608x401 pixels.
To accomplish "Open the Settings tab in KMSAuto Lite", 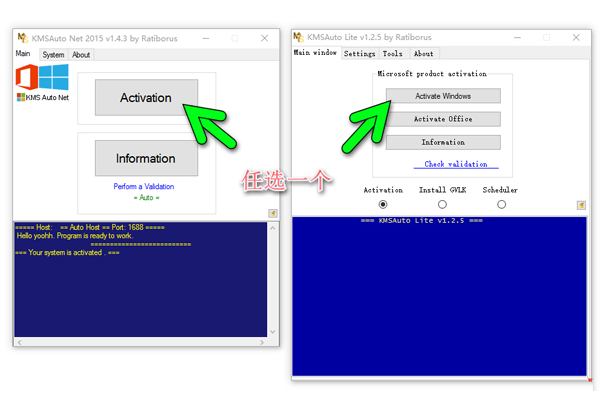I will [360, 54].
